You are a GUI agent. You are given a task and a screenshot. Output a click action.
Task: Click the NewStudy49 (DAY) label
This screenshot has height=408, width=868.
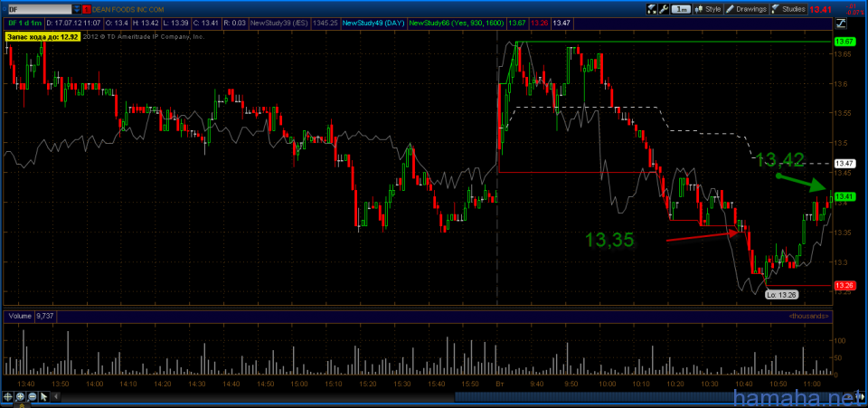(373, 23)
